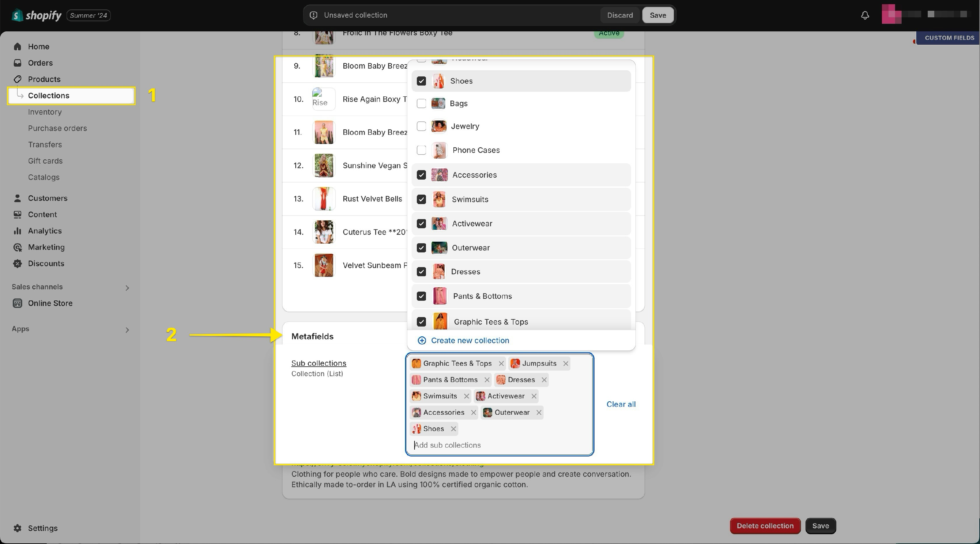This screenshot has height=544, width=980.
Task: Open Analytics in the sidebar
Action: tap(44, 231)
